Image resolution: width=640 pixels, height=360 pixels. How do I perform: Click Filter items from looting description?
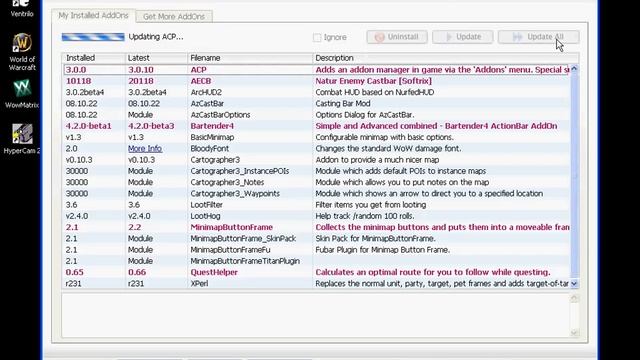(371, 204)
